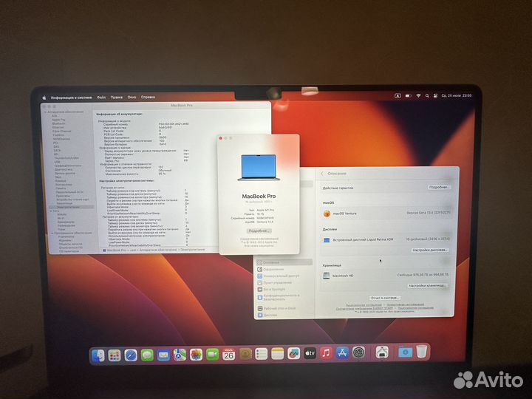Open Настройки дисплеев button

430,250
